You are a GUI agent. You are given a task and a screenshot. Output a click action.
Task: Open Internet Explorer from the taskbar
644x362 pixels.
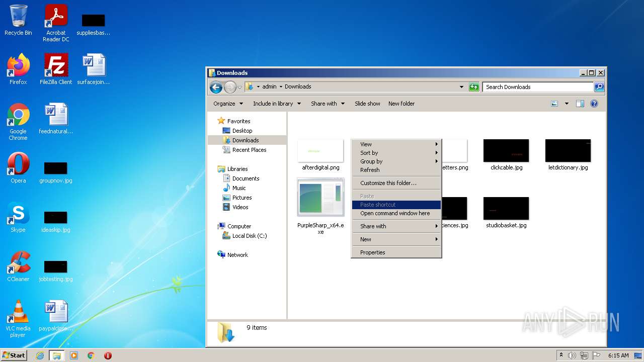point(40,355)
